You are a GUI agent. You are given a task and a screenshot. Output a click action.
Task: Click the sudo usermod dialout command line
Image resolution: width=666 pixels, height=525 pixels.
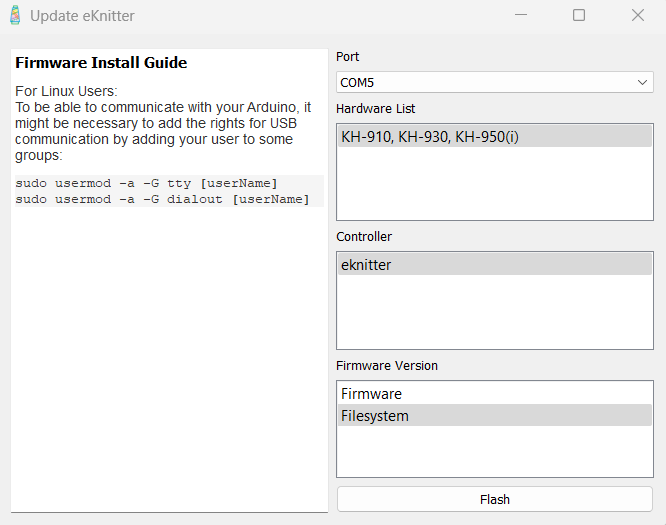coord(162,199)
